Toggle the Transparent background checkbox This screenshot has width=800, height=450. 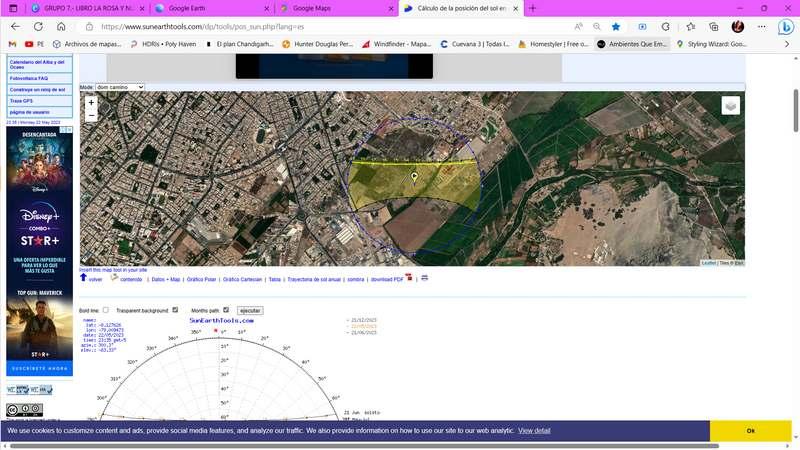(175, 310)
